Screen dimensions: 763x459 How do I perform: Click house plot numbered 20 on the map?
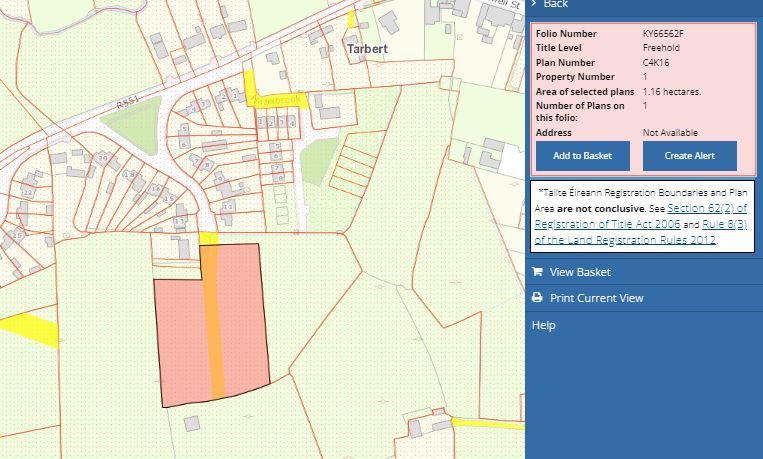tap(102, 158)
